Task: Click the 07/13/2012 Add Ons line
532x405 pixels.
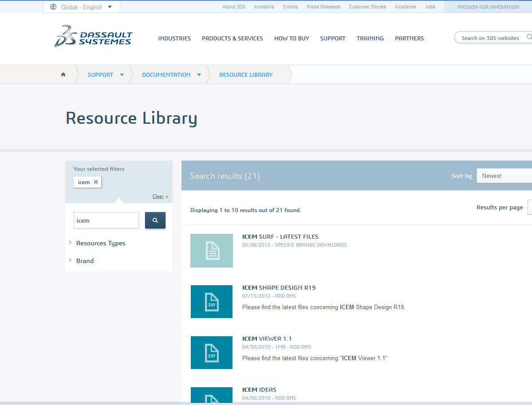Action: tap(269, 296)
